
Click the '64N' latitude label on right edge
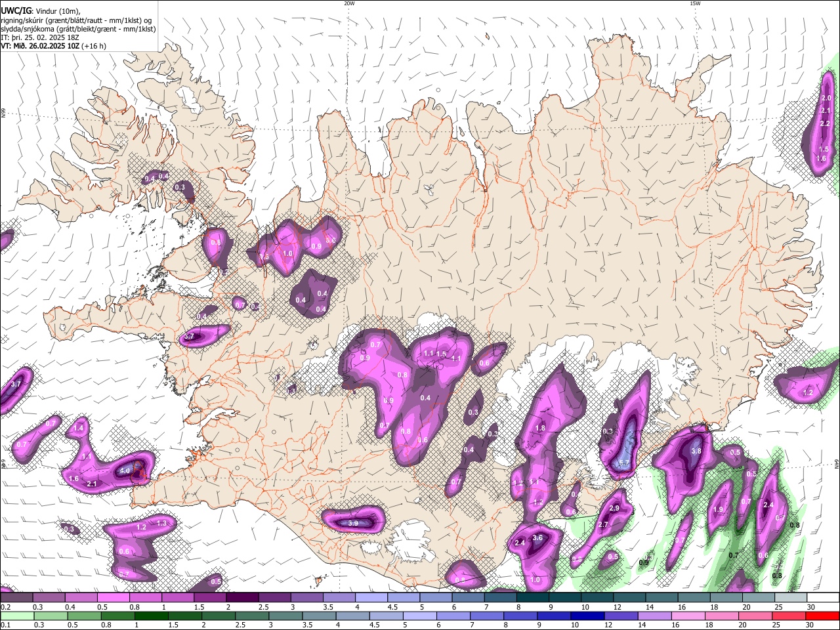tap(837, 463)
